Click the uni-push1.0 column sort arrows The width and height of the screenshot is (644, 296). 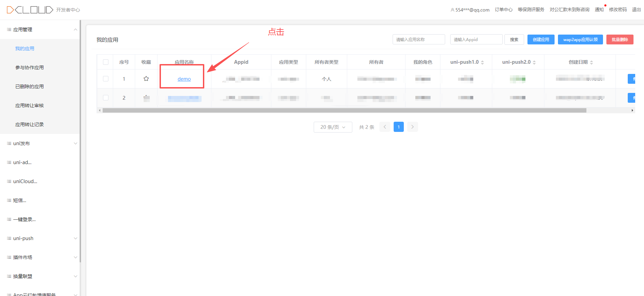click(x=482, y=62)
